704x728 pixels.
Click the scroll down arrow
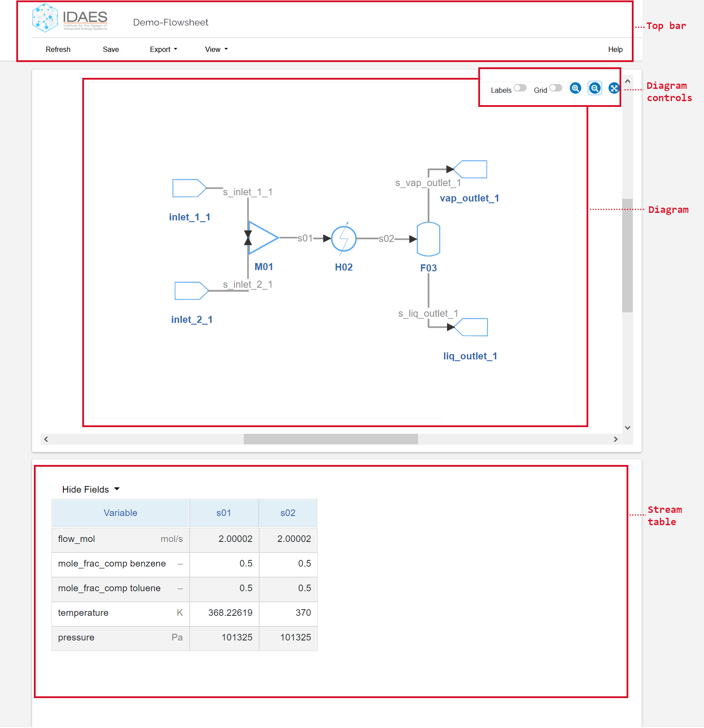pyautogui.click(x=628, y=428)
